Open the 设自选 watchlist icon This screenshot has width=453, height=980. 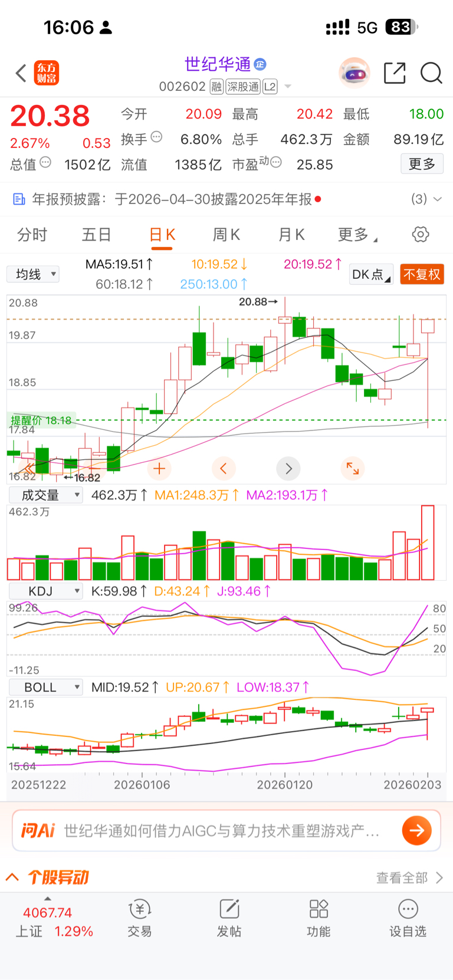tap(408, 918)
